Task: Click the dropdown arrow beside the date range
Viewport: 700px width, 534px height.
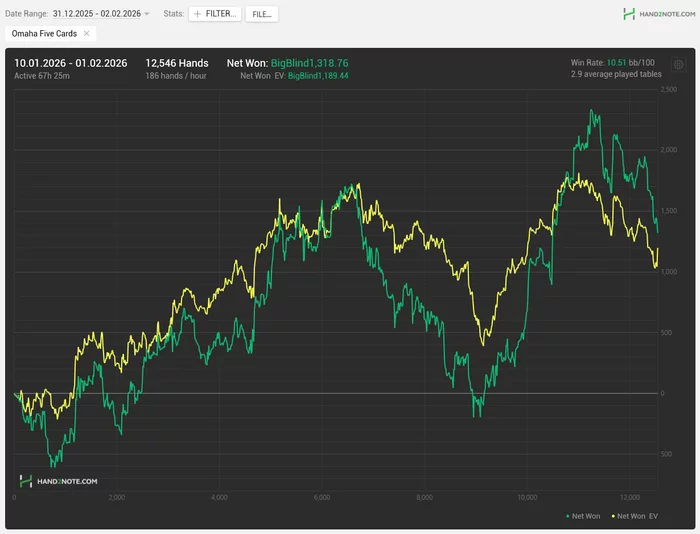Action: click(x=147, y=14)
